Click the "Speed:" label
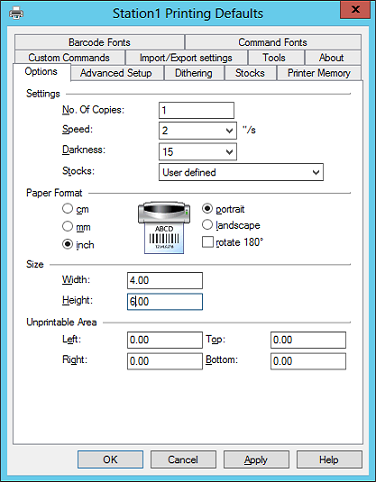This screenshot has width=376, height=482. (x=77, y=129)
